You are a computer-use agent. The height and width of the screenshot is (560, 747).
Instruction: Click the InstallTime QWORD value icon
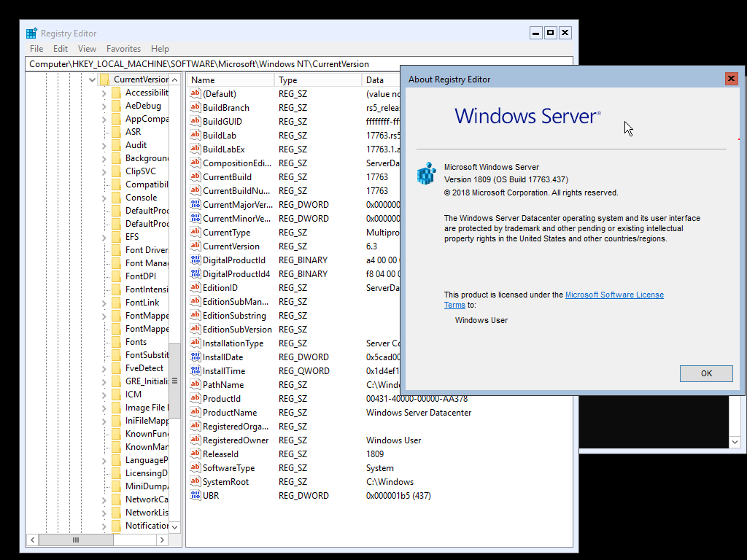[x=196, y=370]
